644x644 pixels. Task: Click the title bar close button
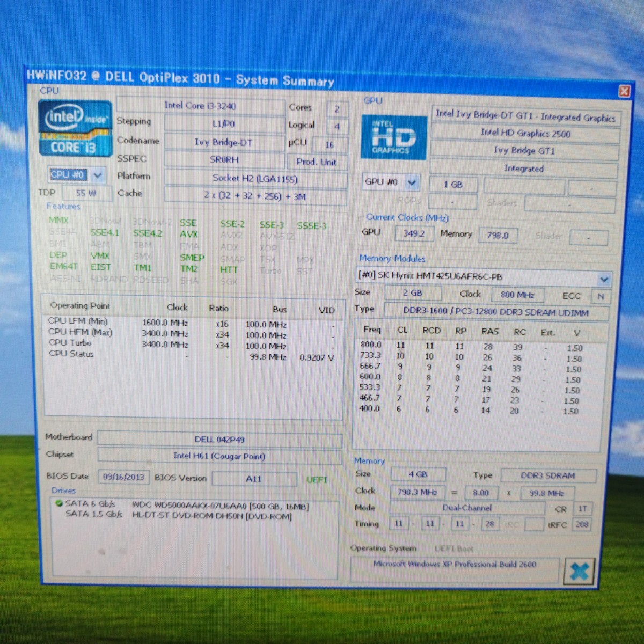pos(624,91)
